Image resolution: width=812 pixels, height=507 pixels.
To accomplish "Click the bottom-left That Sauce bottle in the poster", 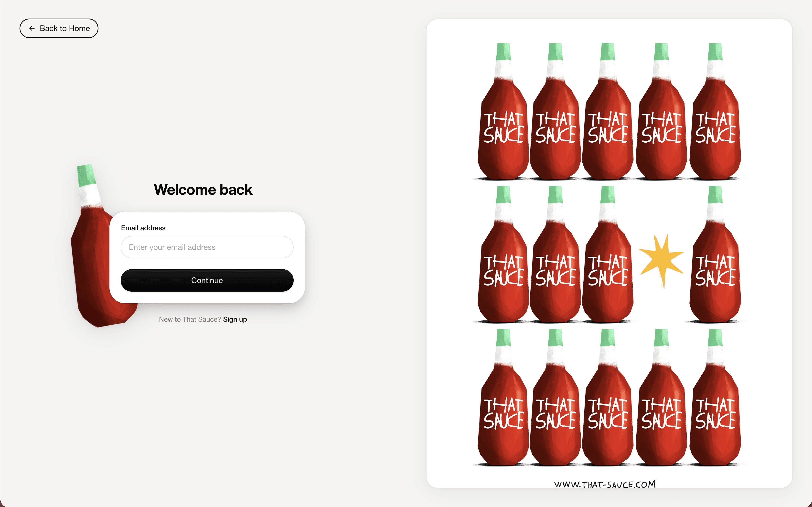I will 503,397.
